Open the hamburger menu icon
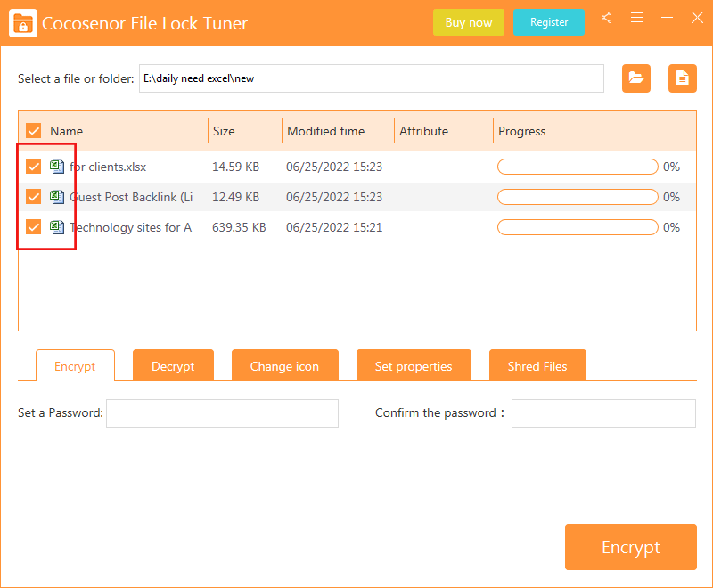Screen dimensions: 713x588 pos(636,18)
